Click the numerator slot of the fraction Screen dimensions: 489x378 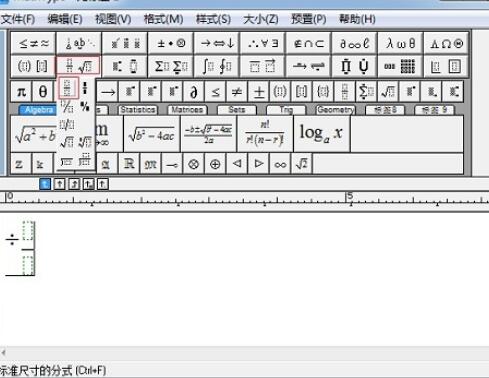(28, 231)
